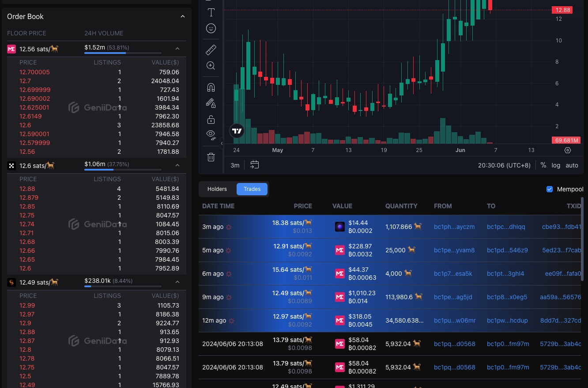
Task: Click the $1.52m volume progress bar
Action: 123,53
